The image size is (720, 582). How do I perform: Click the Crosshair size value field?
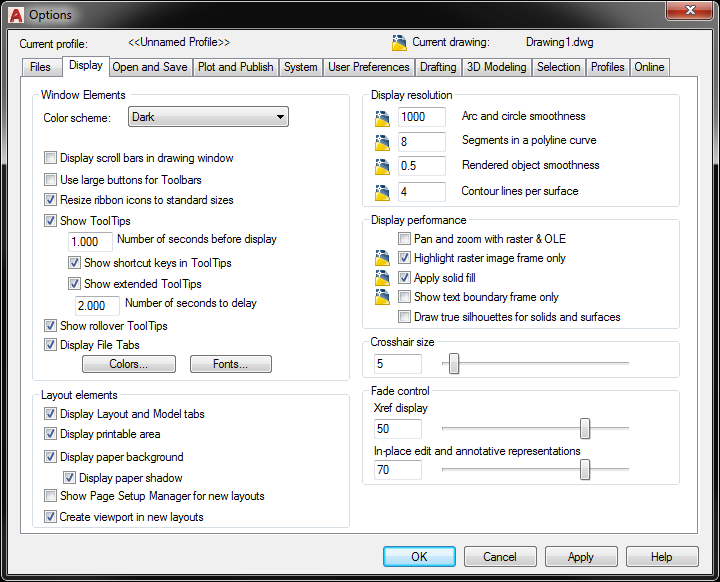(x=398, y=364)
